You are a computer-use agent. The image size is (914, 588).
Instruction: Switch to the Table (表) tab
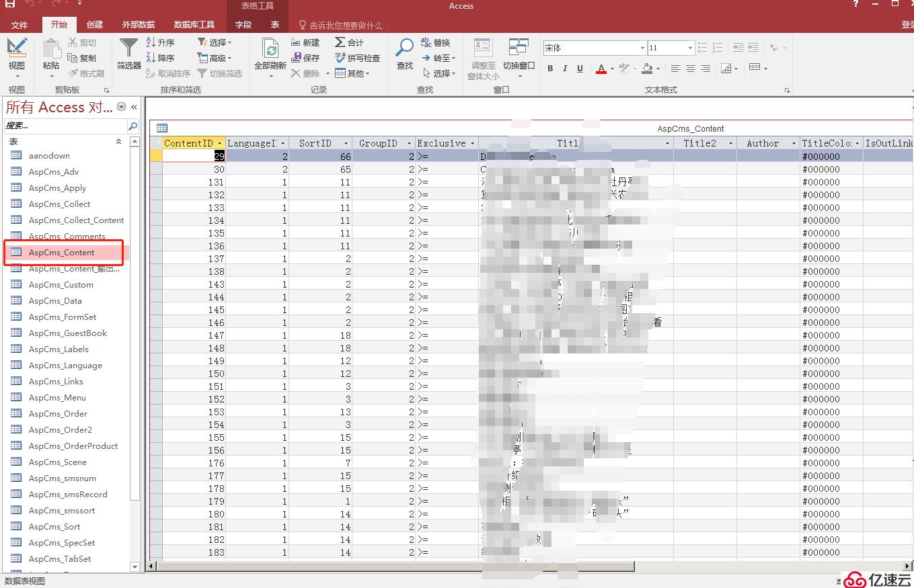(x=275, y=25)
